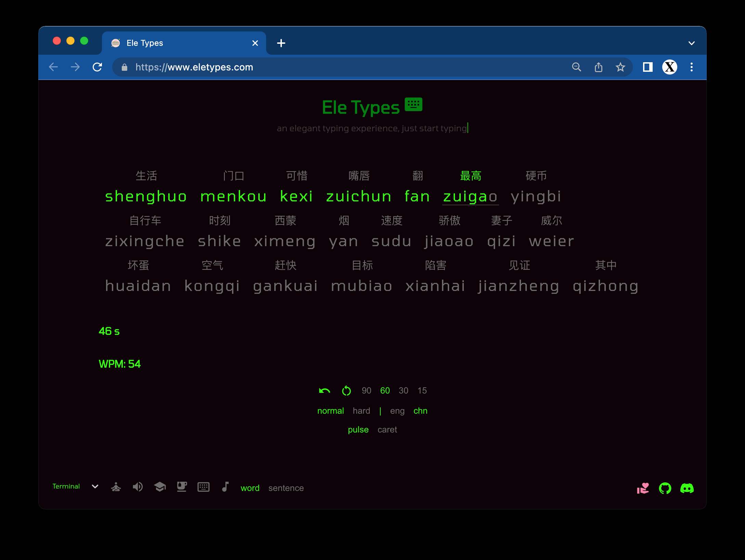Click the word jianzheng
The image size is (745, 560).
[519, 286]
